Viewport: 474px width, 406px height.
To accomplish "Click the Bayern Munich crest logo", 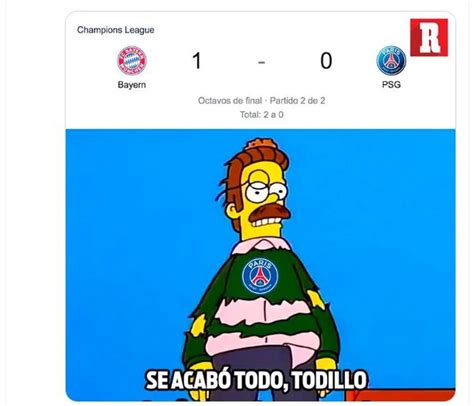I will [132, 61].
